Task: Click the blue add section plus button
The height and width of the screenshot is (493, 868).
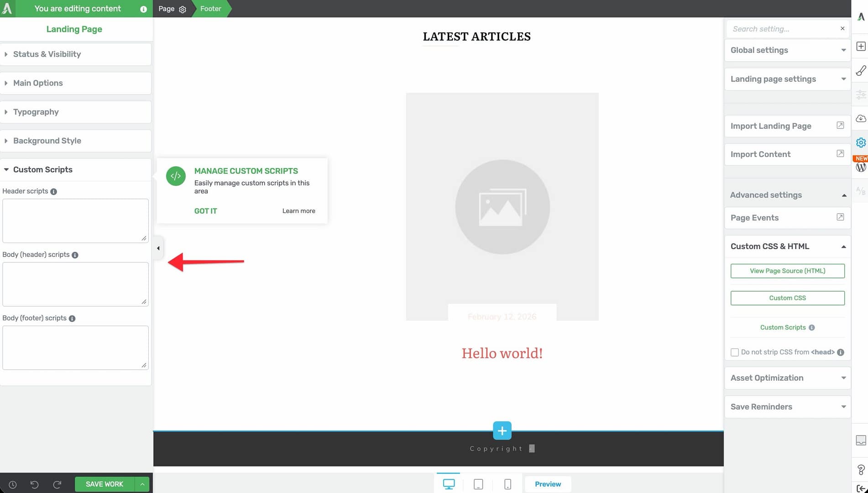Action: [x=502, y=430]
